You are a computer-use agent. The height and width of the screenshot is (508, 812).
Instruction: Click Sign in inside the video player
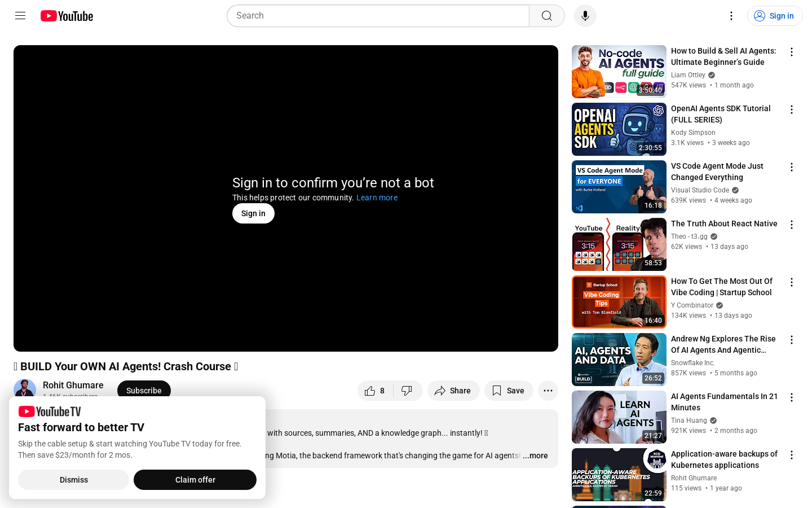253,213
